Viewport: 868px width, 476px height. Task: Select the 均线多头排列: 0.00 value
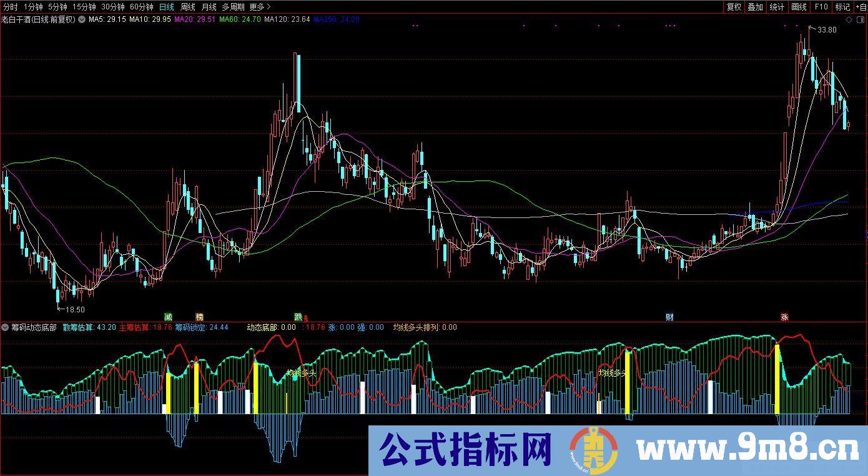(x=425, y=327)
